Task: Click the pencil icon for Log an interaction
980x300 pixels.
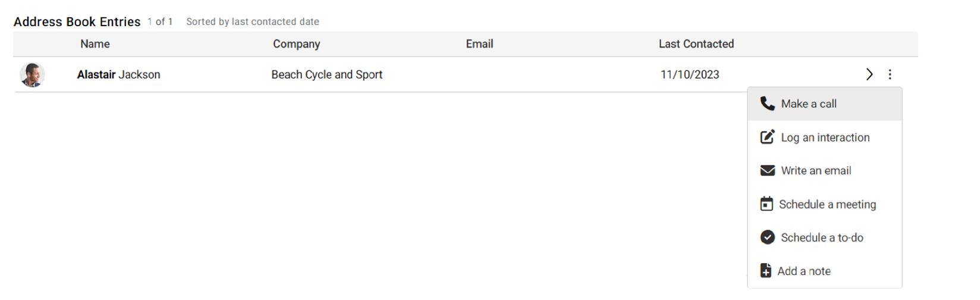Action: click(x=767, y=137)
